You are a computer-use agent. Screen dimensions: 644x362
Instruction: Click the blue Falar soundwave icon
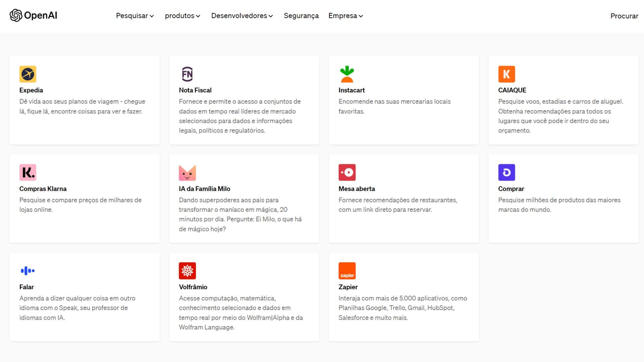[28, 271]
